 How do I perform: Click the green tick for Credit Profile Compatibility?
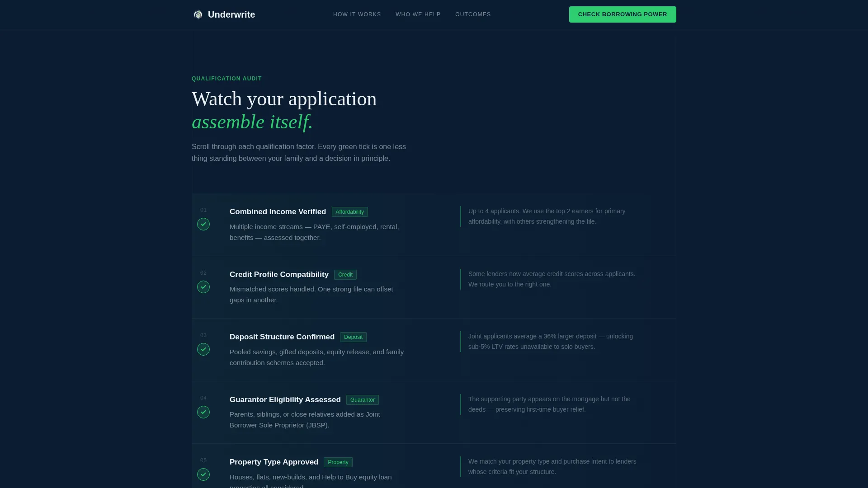(x=203, y=287)
